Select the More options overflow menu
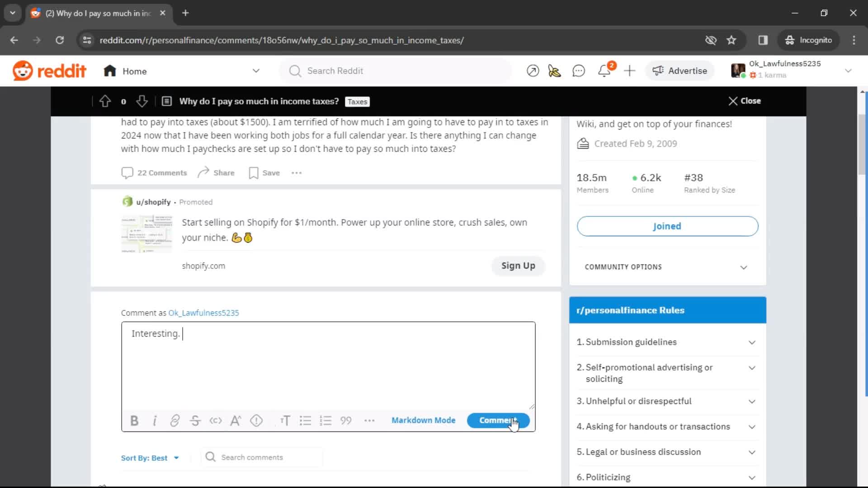This screenshot has width=868, height=488. [x=297, y=173]
